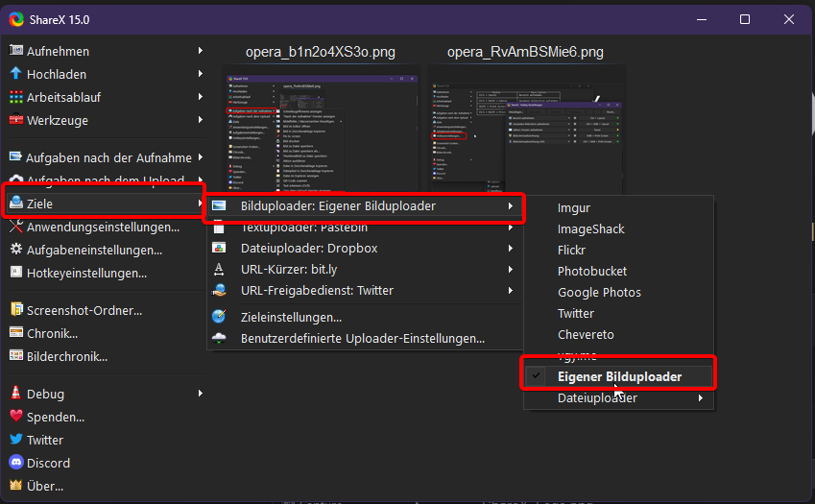Screen dimensions: 815x504
Task: Expand Dateiuploader submenu in uploader list
Action: 700,398
